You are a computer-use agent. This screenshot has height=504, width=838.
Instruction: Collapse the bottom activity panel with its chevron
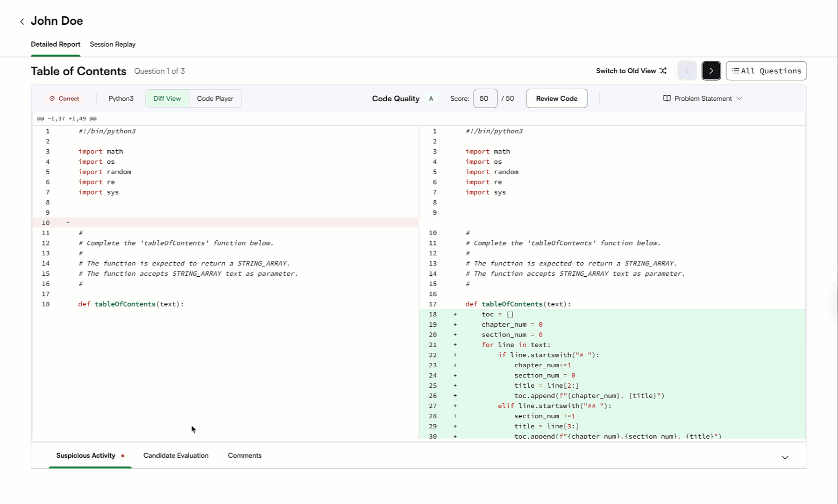[785, 458]
